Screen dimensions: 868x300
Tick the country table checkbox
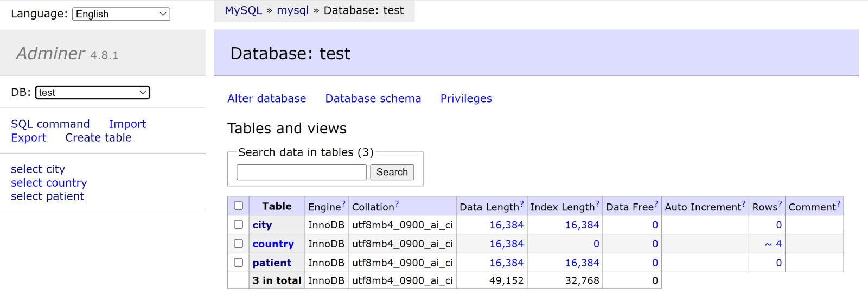pos(238,244)
